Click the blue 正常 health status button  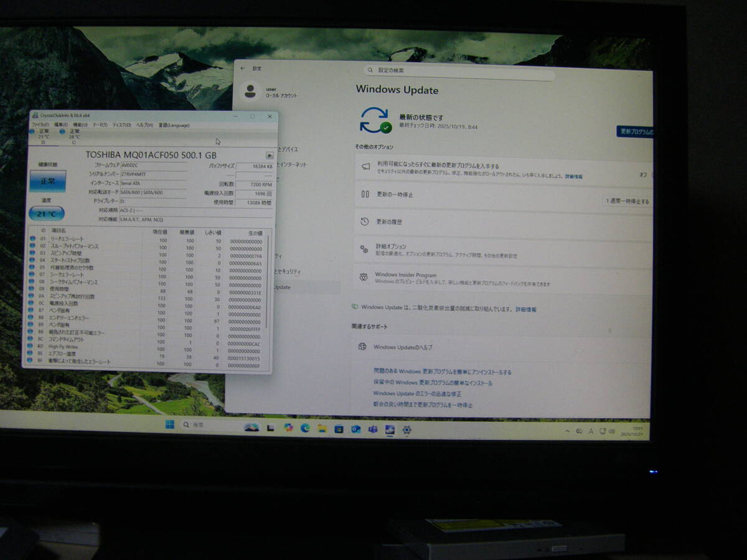pyautogui.click(x=47, y=182)
